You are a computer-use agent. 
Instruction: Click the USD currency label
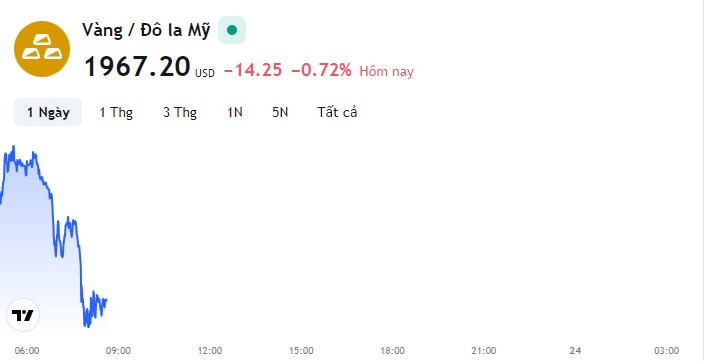point(205,73)
